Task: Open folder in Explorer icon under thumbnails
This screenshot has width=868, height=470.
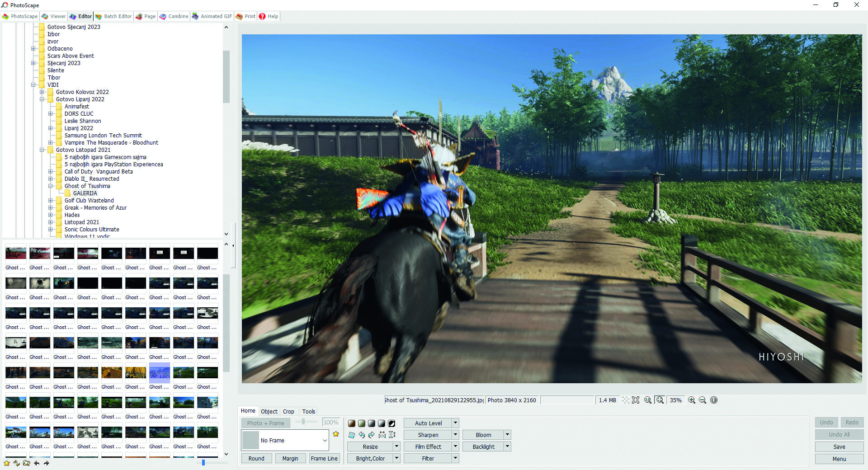Action: point(27,463)
